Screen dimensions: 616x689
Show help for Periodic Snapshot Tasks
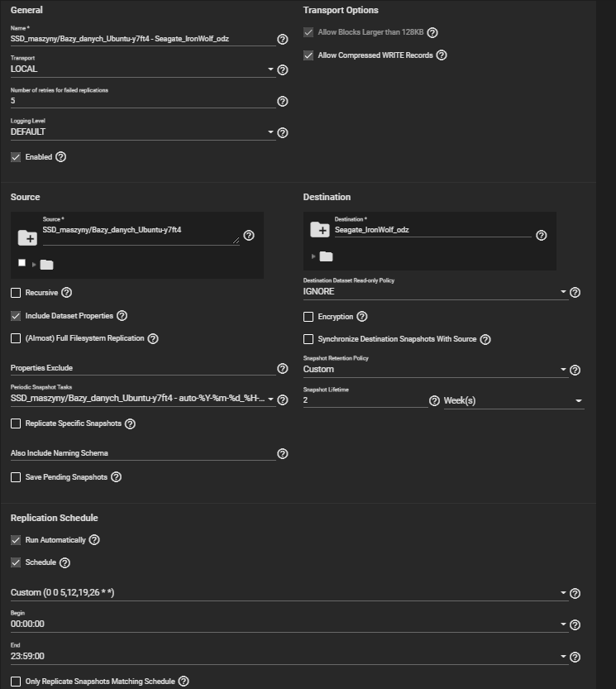pos(283,400)
